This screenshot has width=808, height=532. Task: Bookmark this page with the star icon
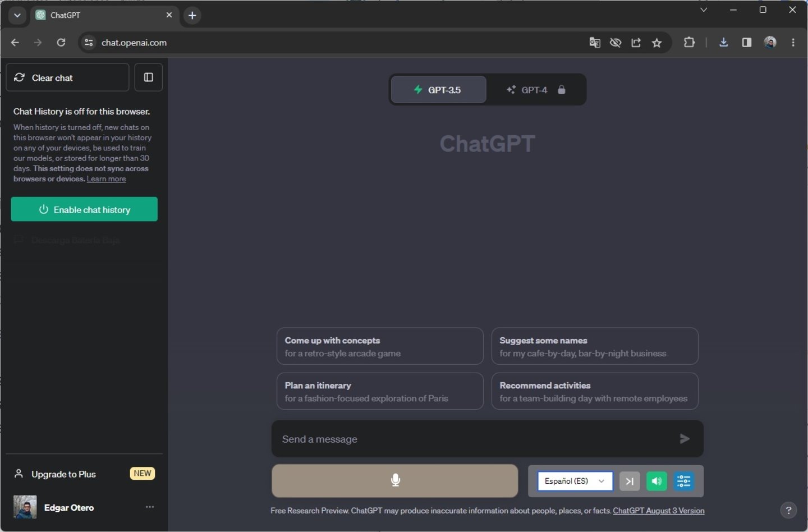pyautogui.click(x=656, y=43)
